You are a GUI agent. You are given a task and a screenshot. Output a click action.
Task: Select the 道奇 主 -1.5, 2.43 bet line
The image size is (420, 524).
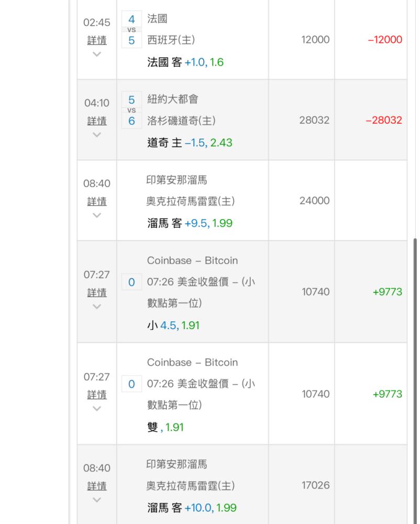point(190,143)
